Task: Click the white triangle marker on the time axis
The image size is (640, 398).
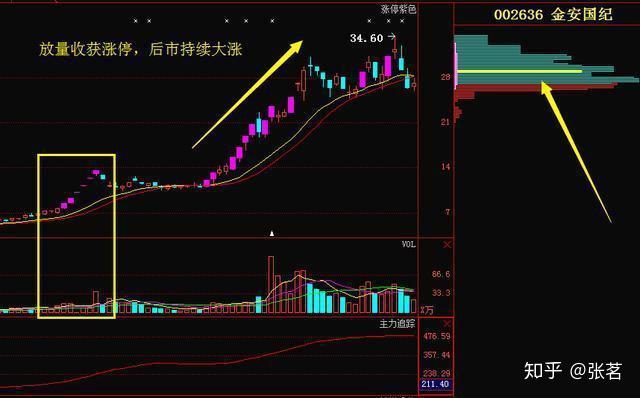Action: click(x=272, y=233)
